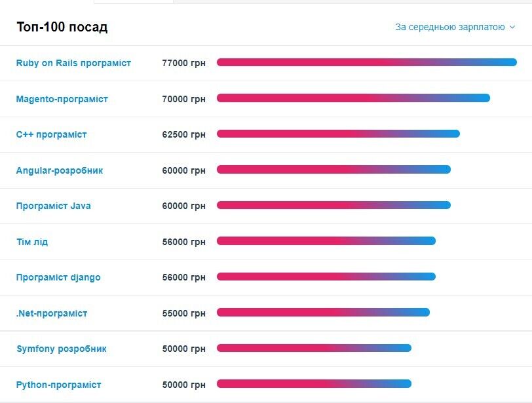Open the Ruby on Rails програміст link
Screen dimensions: 532x403
73,63
